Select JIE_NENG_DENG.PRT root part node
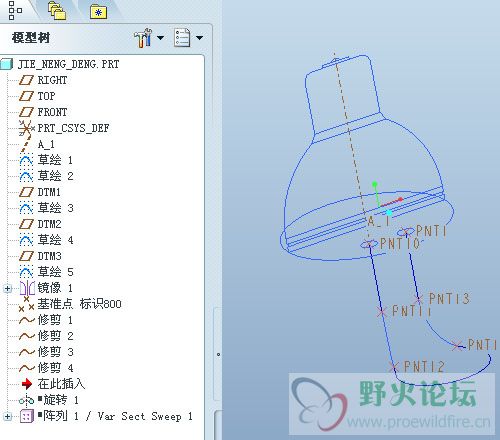 click(x=68, y=64)
